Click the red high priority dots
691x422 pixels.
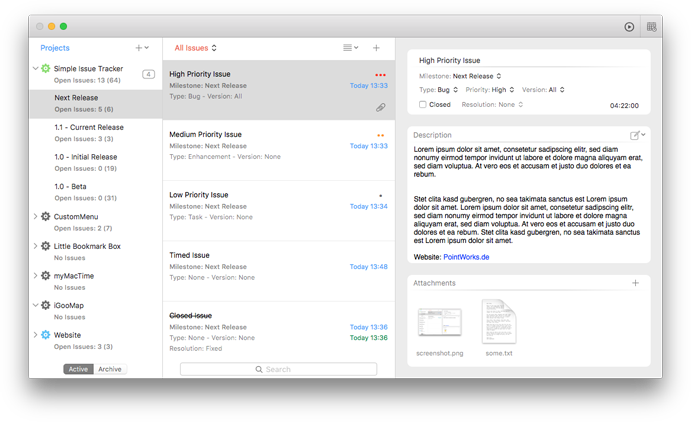[x=380, y=75]
